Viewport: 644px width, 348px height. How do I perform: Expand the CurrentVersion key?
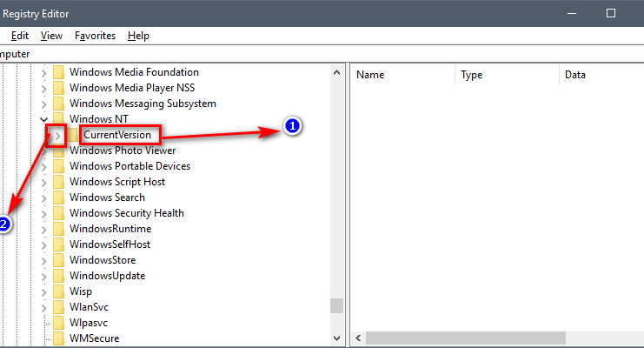[x=58, y=136]
